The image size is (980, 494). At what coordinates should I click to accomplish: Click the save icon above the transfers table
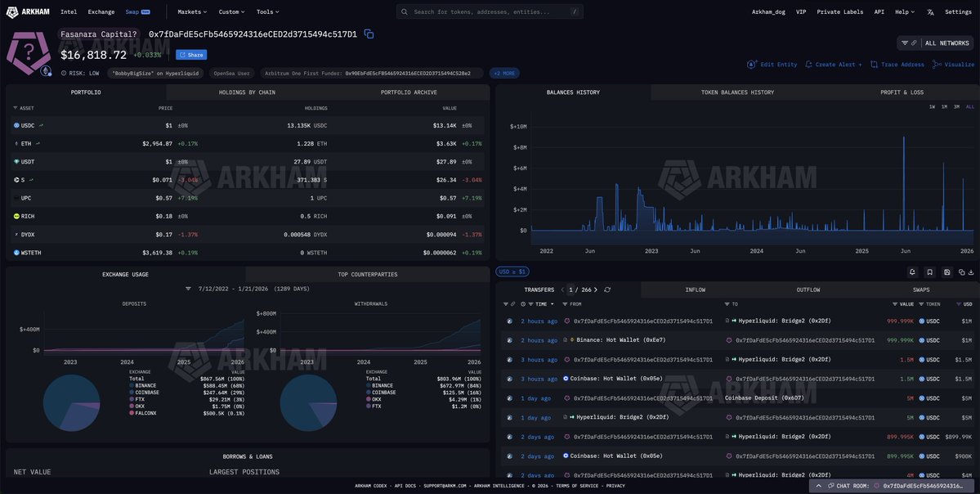(x=946, y=272)
